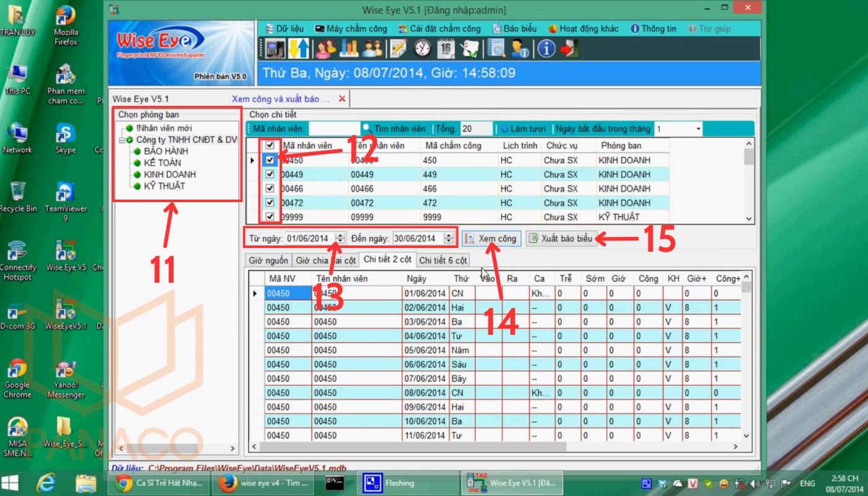The height and width of the screenshot is (496, 868).
Task: Select the Chi tiết 2 cột tab
Action: coord(387,260)
